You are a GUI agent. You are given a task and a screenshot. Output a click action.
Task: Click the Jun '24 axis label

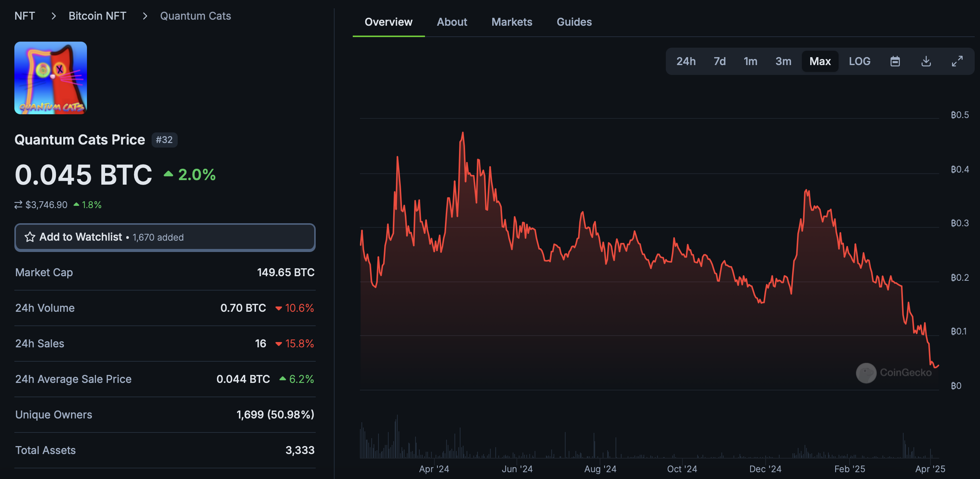[x=517, y=469]
